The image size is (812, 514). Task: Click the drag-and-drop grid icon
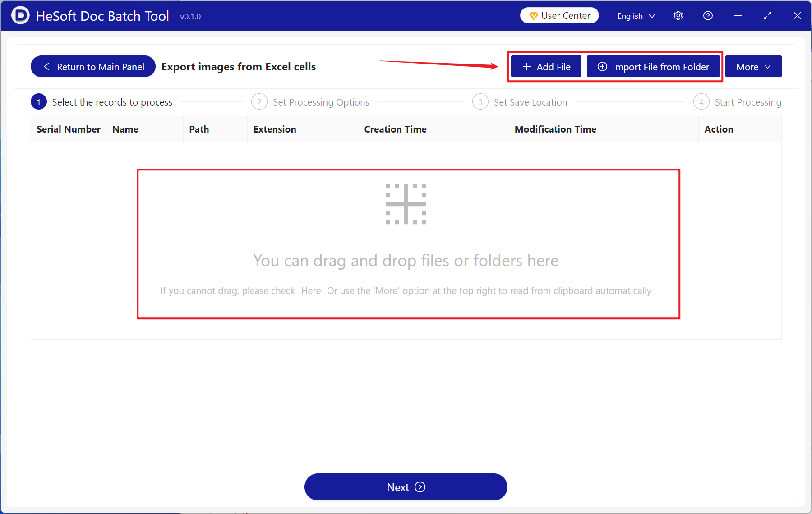pos(406,204)
